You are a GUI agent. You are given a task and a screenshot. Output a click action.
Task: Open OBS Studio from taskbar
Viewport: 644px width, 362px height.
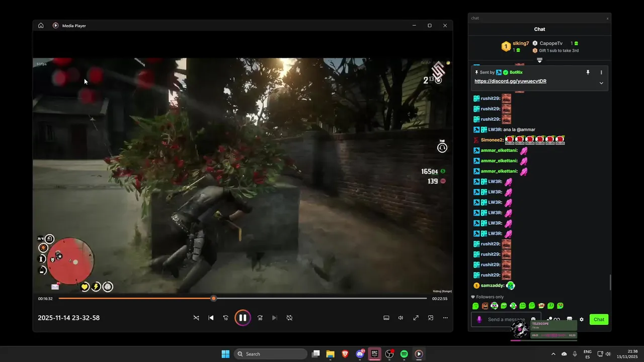pos(389,354)
